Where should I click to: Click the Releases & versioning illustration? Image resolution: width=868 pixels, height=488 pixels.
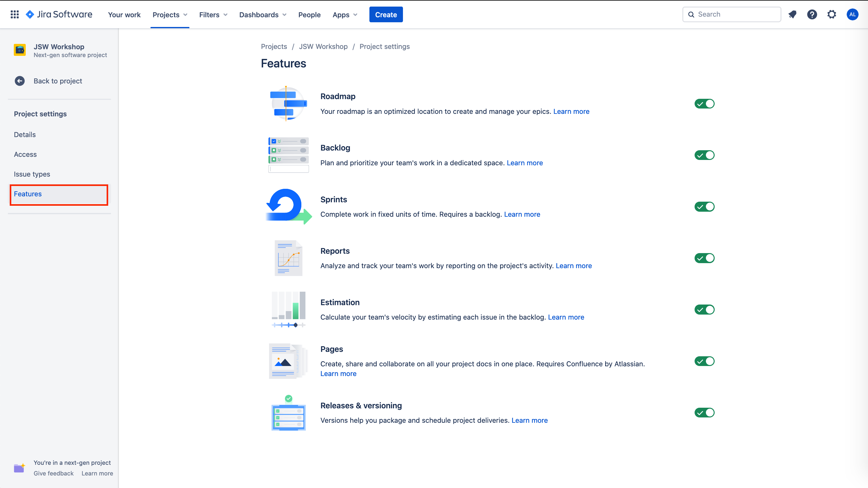coord(288,413)
